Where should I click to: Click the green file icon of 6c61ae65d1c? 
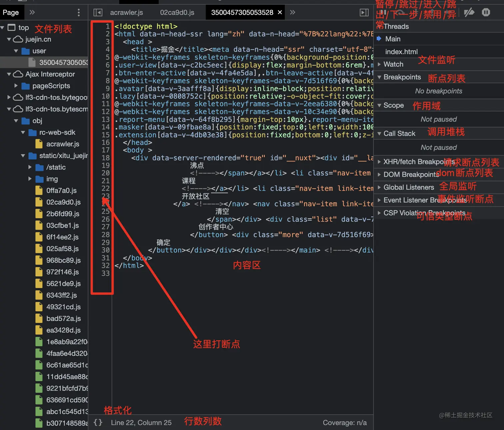pyautogui.click(x=39, y=365)
